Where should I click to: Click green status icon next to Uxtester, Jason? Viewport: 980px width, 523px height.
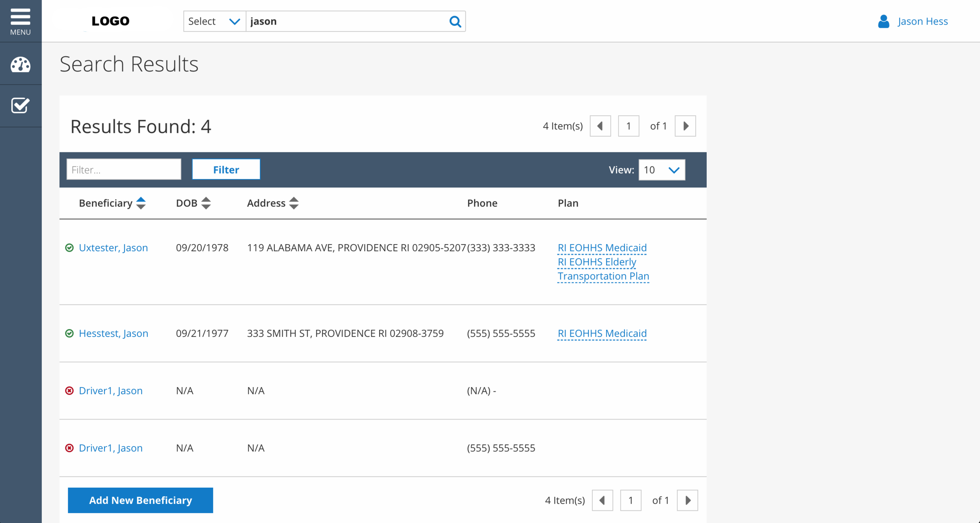point(69,248)
